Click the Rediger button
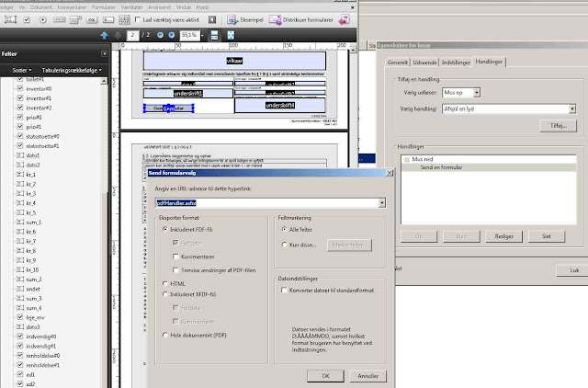The height and width of the screenshot is (388, 588). tap(503, 236)
